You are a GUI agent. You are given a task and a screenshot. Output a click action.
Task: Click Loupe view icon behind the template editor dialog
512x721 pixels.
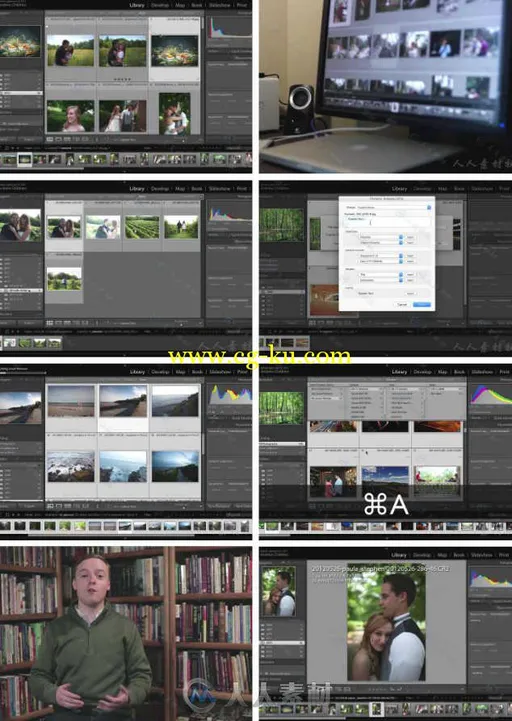click(x=320, y=323)
